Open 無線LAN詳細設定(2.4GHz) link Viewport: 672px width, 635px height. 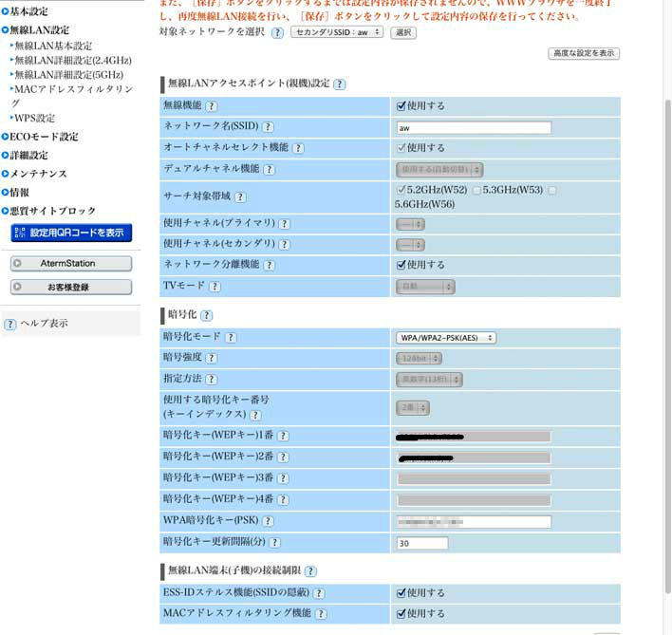[x=73, y=61]
